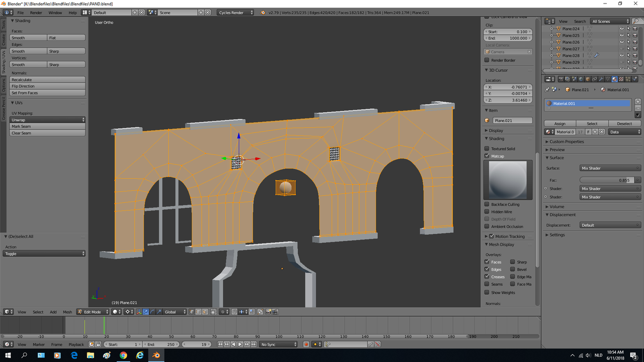Open the Render properties tab

tap(561, 79)
